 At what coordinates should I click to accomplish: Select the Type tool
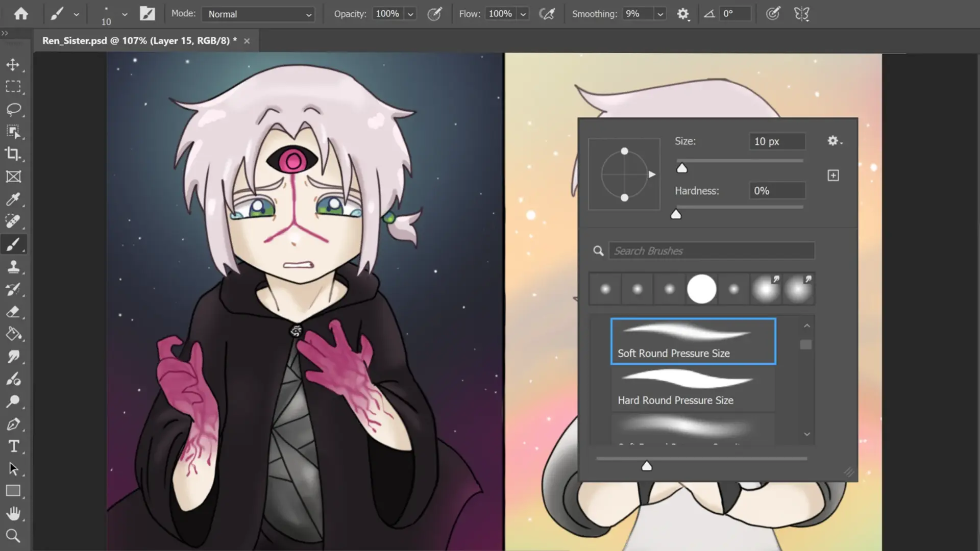[13, 446]
